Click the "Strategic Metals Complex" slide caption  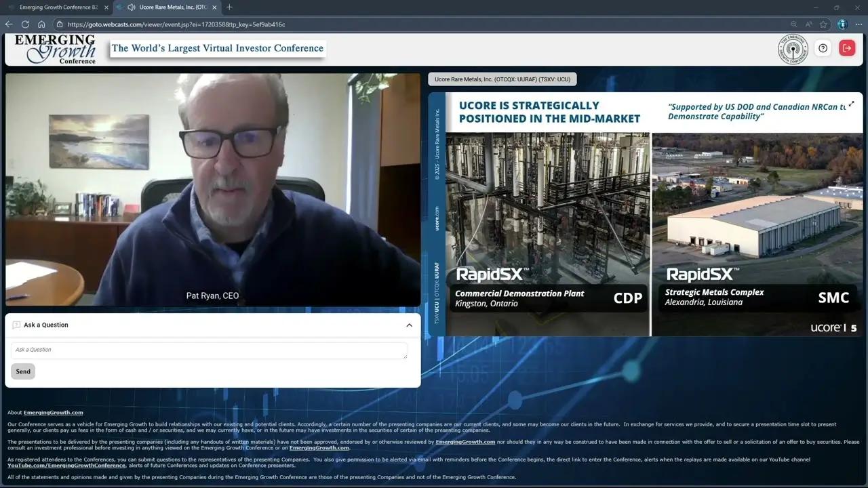tap(714, 292)
